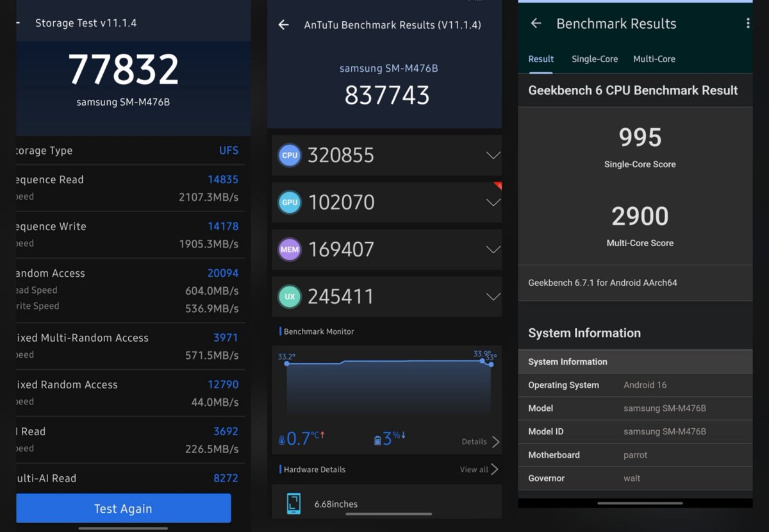The height and width of the screenshot is (532, 769).
Task: Click the 1905.3MB/s write speed
Action: pos(208,244)
